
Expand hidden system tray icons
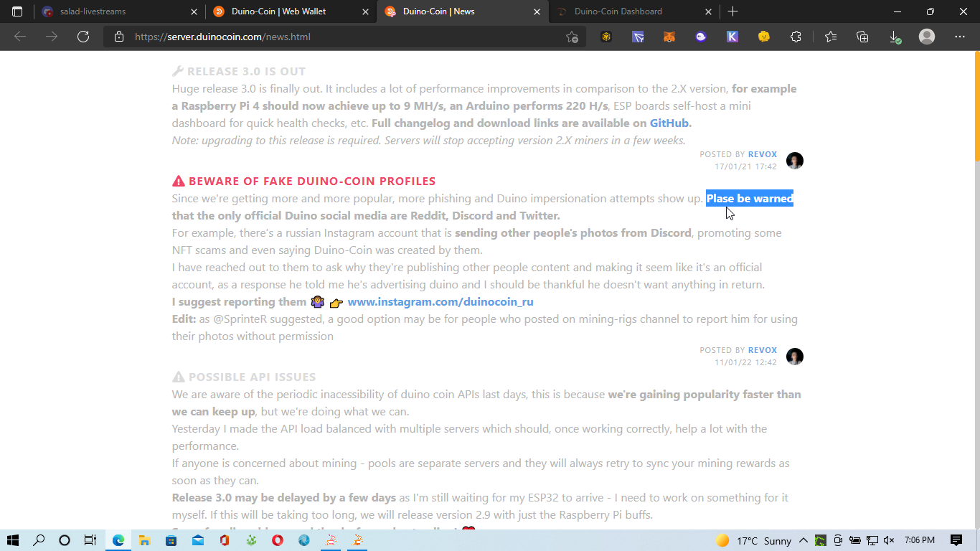coord(804,540)
